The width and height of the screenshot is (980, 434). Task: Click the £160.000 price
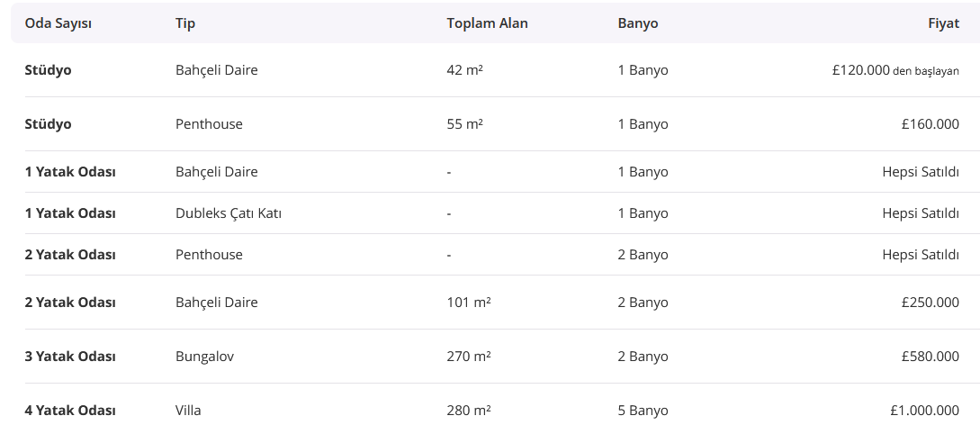click(x=930, y=124)
